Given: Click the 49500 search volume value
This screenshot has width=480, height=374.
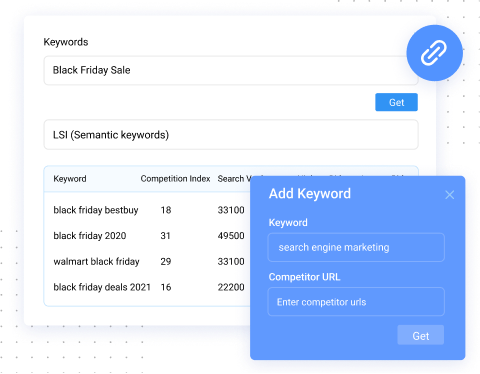Looking at the screenshot, I should coord(231,236).
